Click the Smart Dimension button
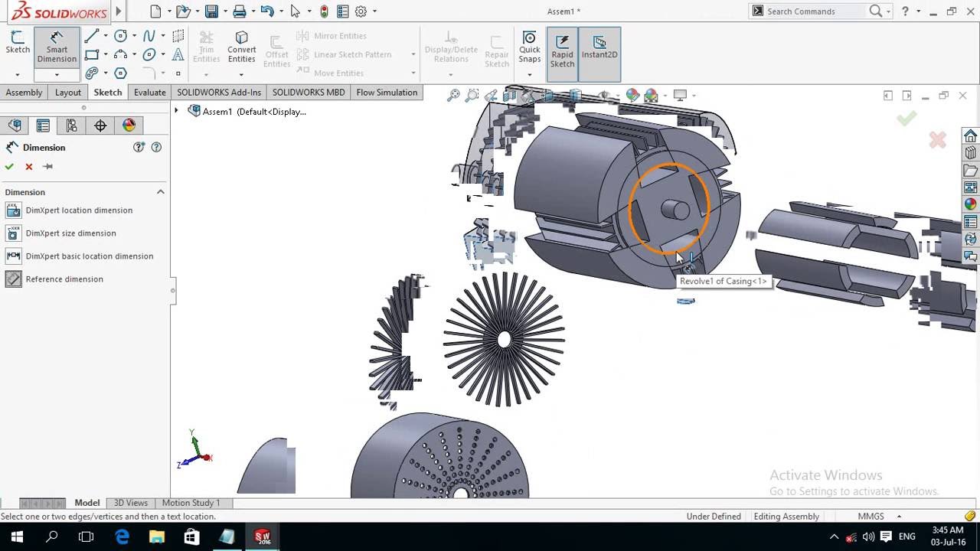 click(x=57, y=48)
